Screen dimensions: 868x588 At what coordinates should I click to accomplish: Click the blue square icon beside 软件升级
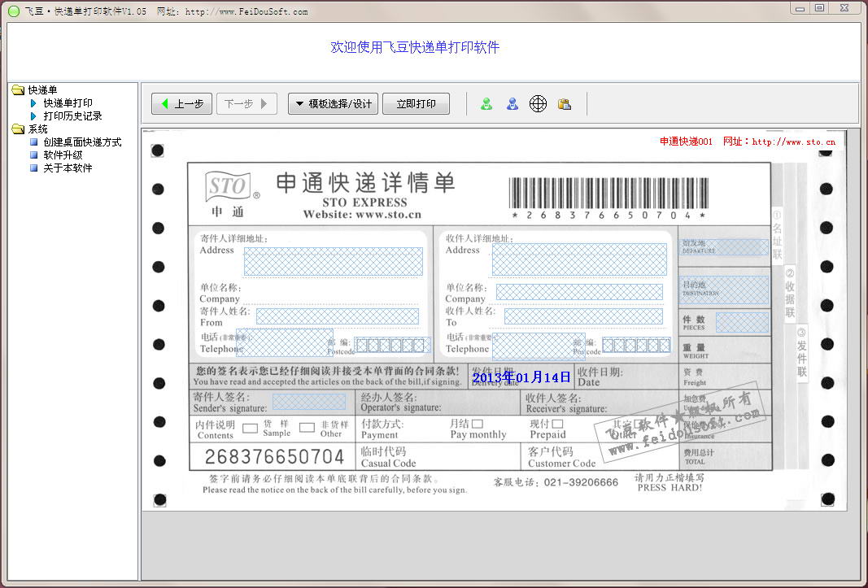coord(34,155)
